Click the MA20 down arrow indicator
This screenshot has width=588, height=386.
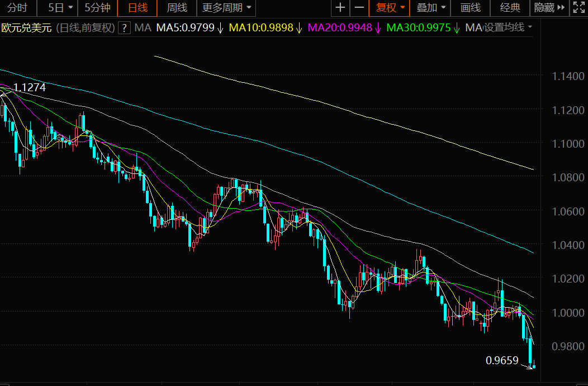click(x=378, y=28)
